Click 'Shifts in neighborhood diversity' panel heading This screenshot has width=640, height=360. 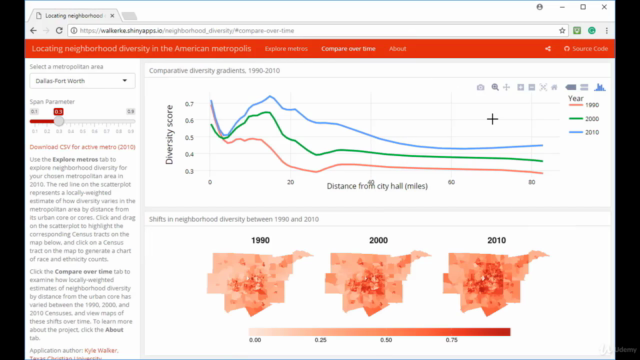tap(234, 219)
